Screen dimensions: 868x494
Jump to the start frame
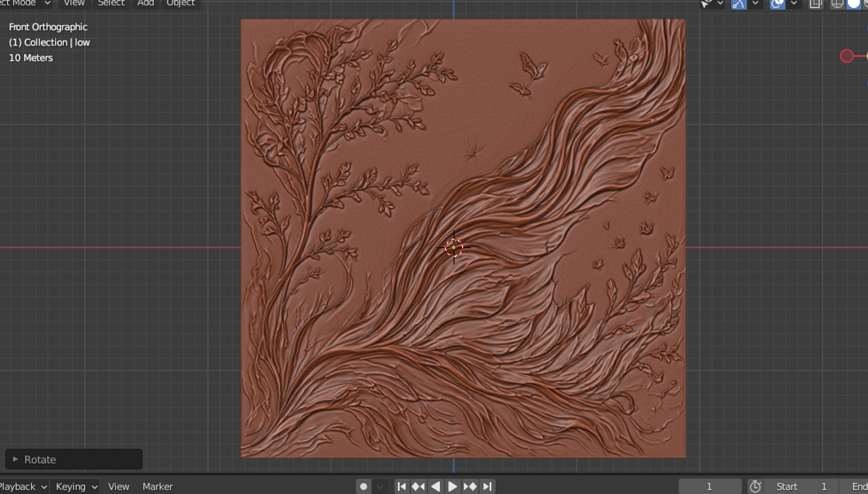pos(401,486)
